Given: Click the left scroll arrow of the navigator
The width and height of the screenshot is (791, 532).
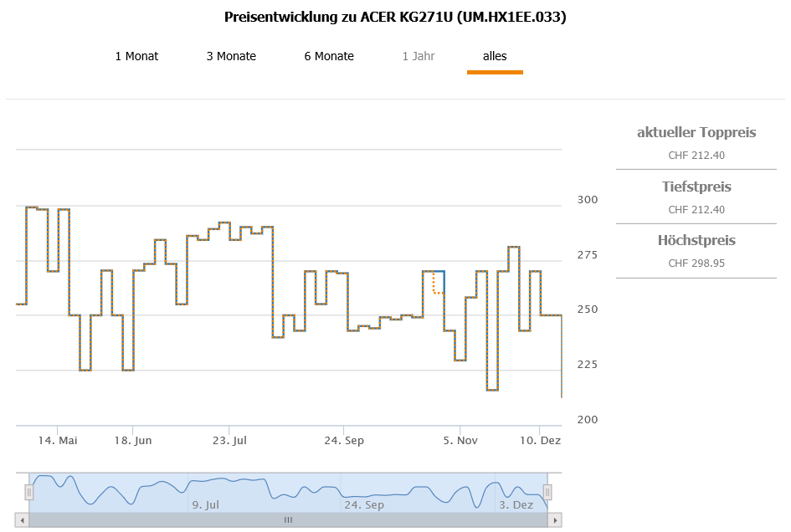Looking at the screenshot, I should coord(23,519).
